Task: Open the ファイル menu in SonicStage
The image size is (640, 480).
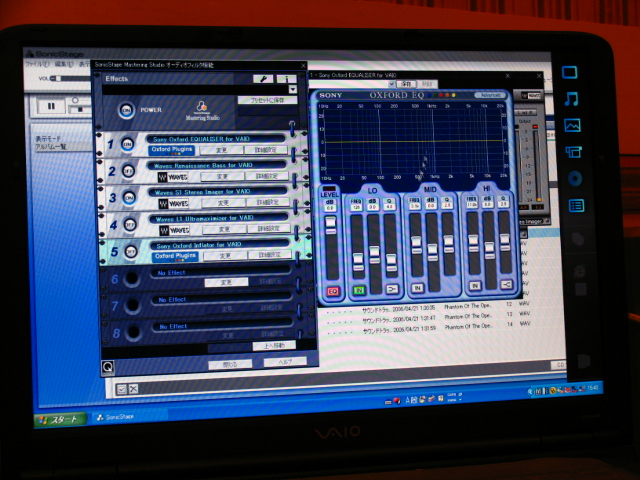Action: (x=37, y=64)
